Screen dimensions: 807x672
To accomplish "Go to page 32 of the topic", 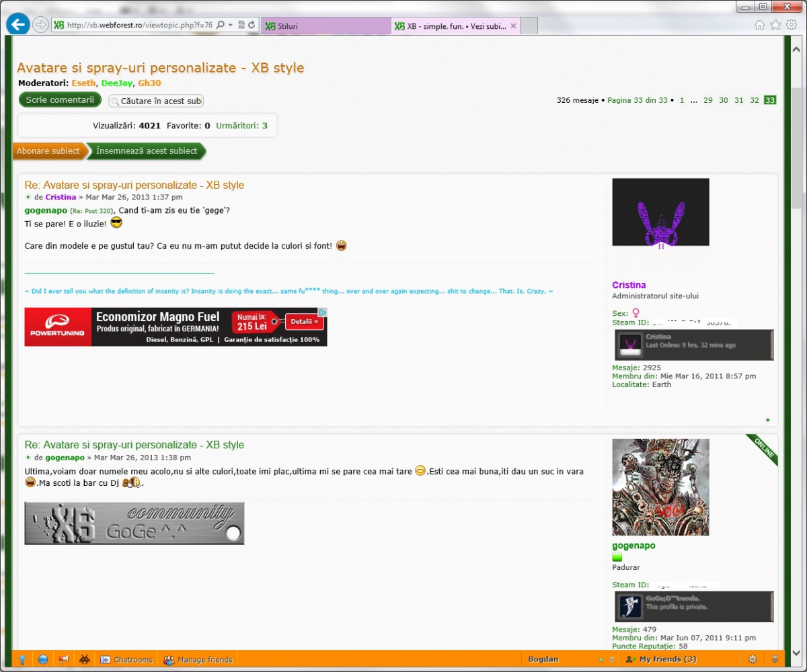I will [x=755, y=100].
